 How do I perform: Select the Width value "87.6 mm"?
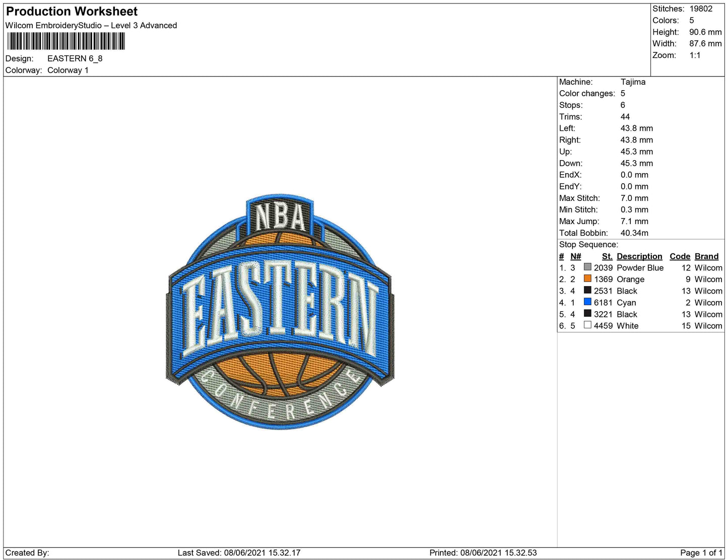[705, 43]
